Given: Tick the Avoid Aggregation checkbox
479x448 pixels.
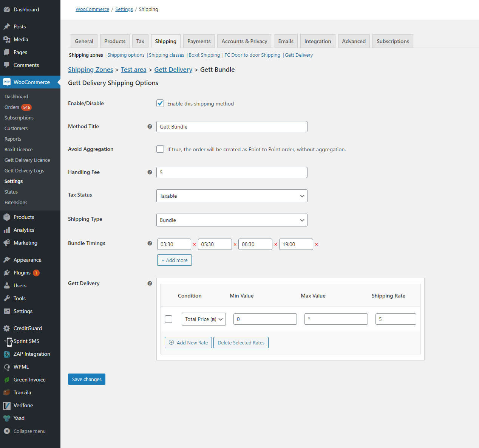Looking at the screenshot, I should pos(160,149).
